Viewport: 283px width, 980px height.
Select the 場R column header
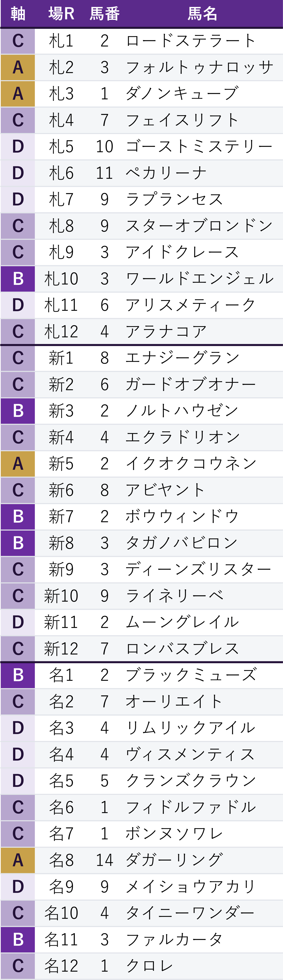(61, 14)
